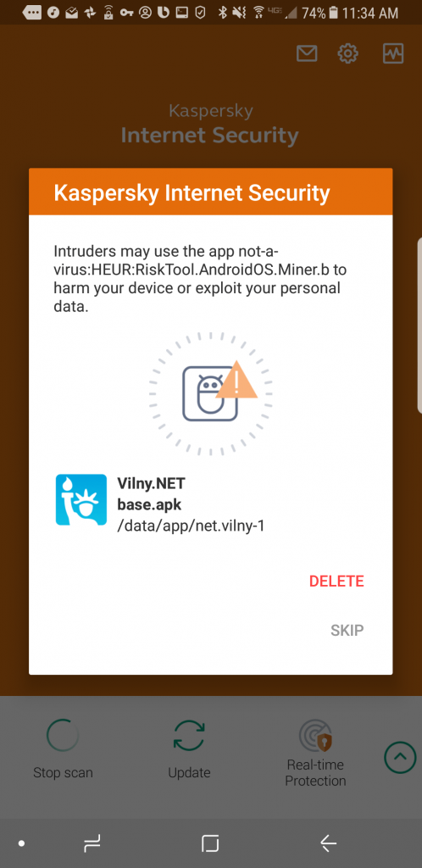The image size is (422, 868).
Task: Tap the Android threat warning icon
Action: [x=219, y=390]
